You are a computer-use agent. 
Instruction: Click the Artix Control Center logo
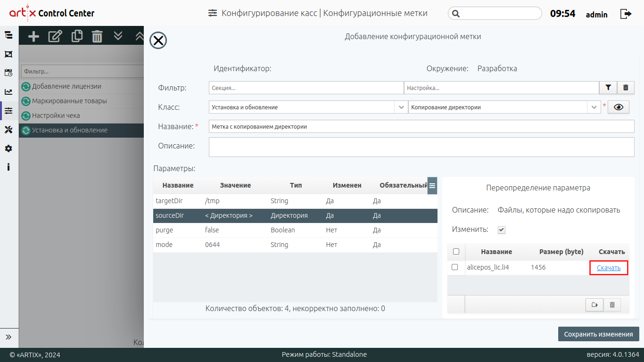coord(52,13)
